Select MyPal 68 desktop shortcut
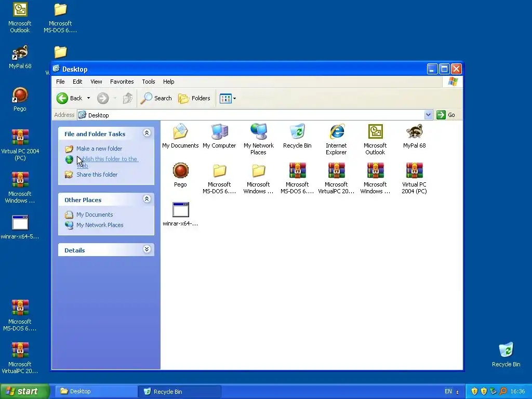Screen dimensions: 532x399 click(20, 57)
